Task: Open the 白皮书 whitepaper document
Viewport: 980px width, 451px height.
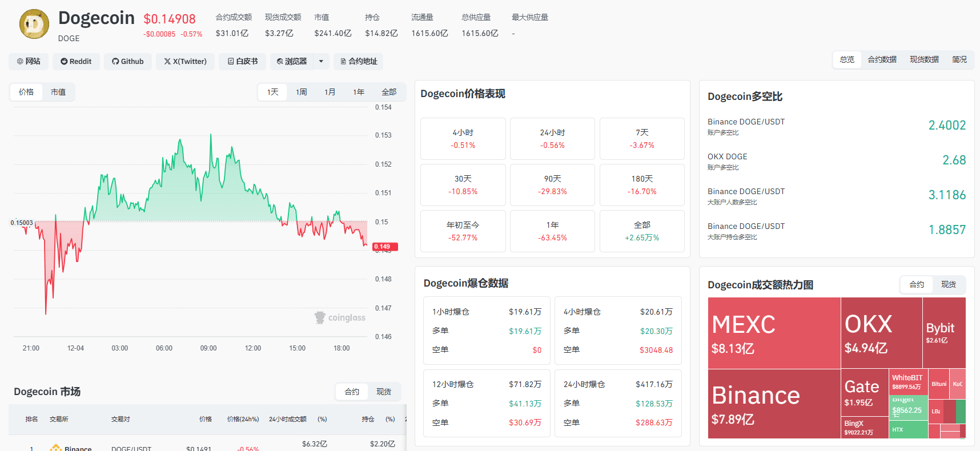Action: pos(242,61)
